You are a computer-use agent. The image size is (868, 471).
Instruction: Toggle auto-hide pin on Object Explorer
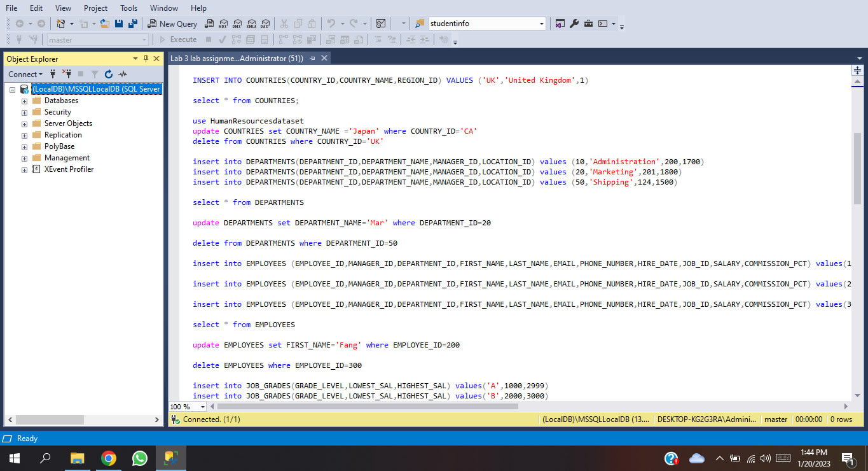click(145, 58)
